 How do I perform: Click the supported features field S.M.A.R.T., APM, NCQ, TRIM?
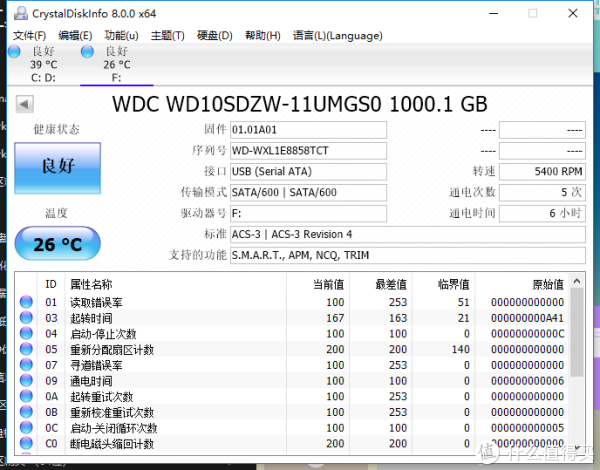tap(408, 255)
